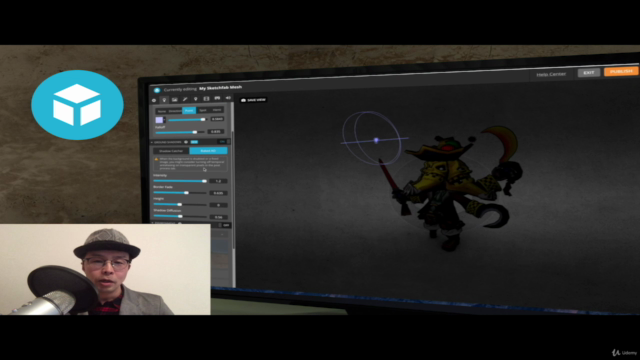Toggle the OFF switch below Shadow Diffusion
Screen dimensions: 640x360
click(x=224, y=225)
